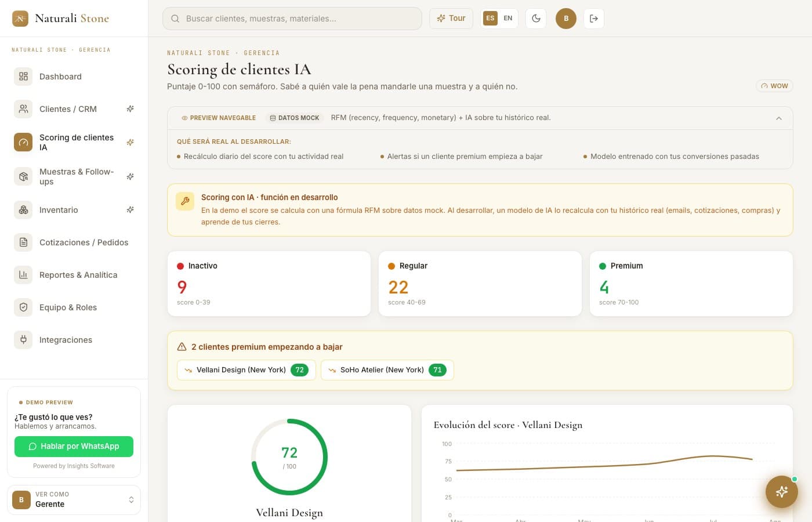Open Reportes & Analítica page

tap(74, 275)
